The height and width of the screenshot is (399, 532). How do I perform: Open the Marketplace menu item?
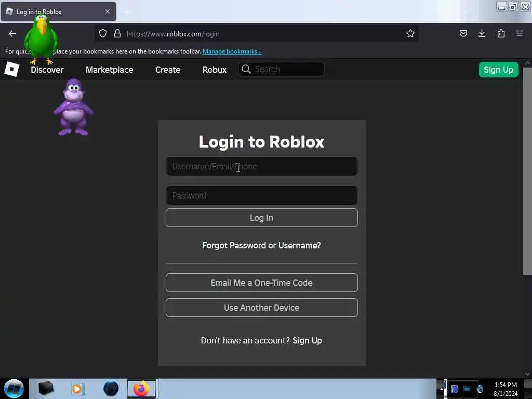(109, 70)
